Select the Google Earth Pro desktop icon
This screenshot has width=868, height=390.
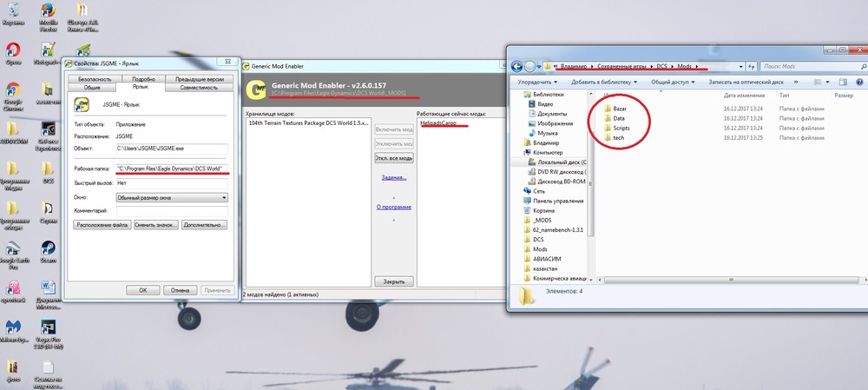point(13,254)
